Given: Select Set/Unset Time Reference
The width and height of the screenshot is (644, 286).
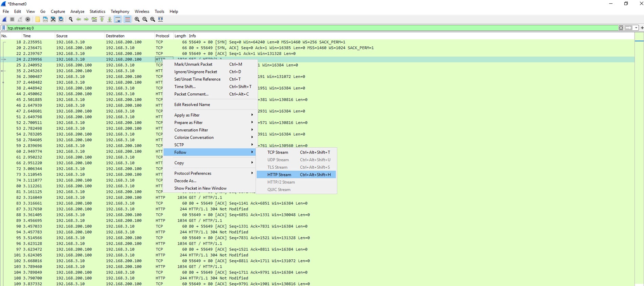Looking at the screenshot, I should (x=210, y=79).
